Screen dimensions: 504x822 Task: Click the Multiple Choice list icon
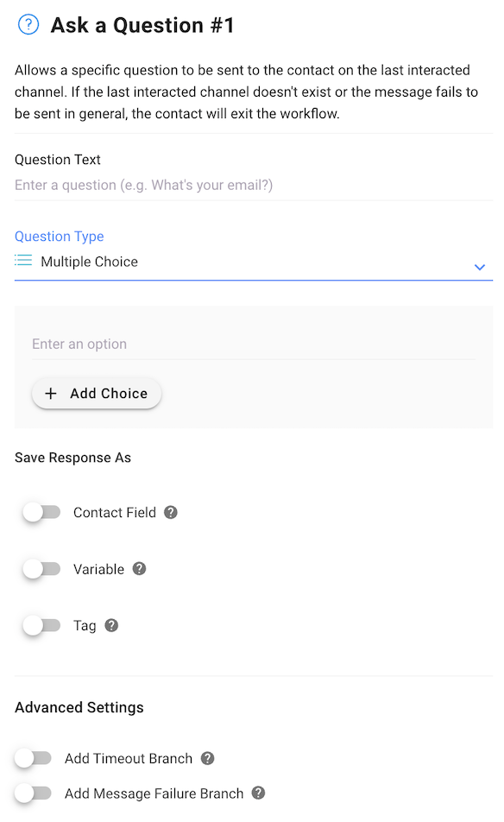click(x=23, y=261)
